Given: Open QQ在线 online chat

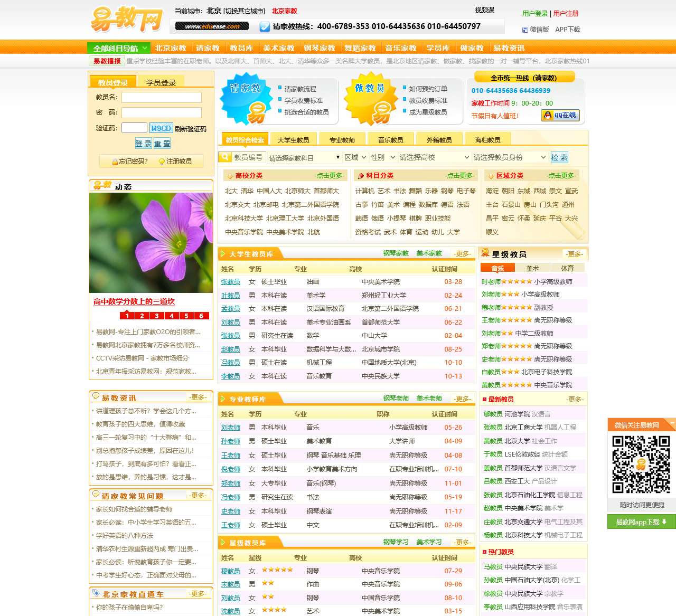Looking at the screenshot, I should 560,115.
